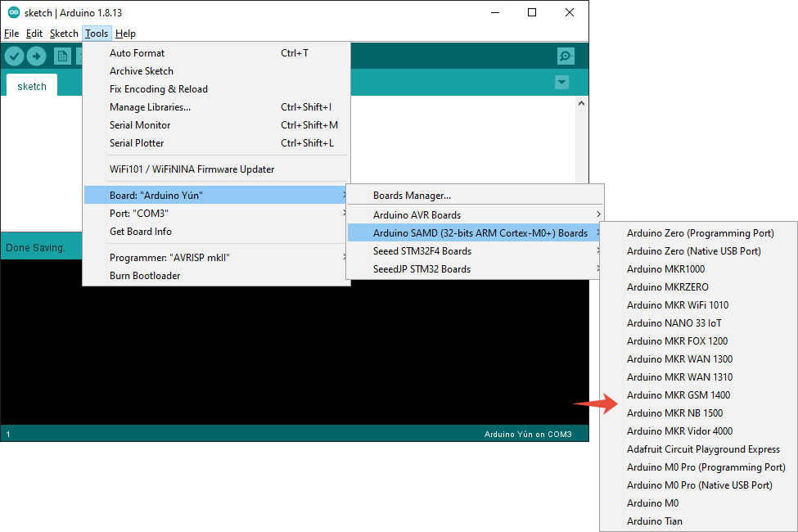Image resolution: width=798 pixels, height=532 pixels.
Task: Click the Arduino logo in title bar
Action: (x=14, y=12)
